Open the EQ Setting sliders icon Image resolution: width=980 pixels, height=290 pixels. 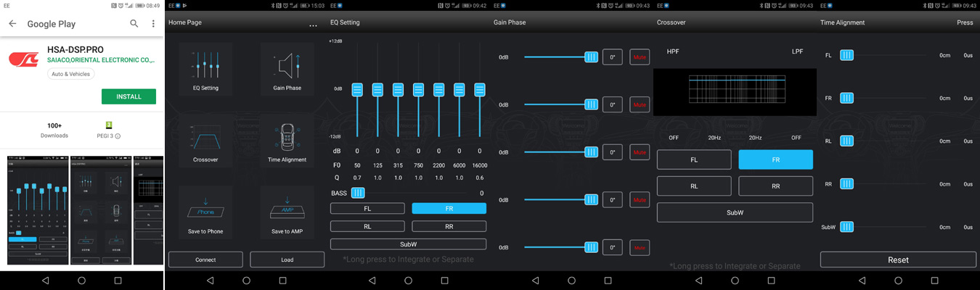click(x=205, y=65)
